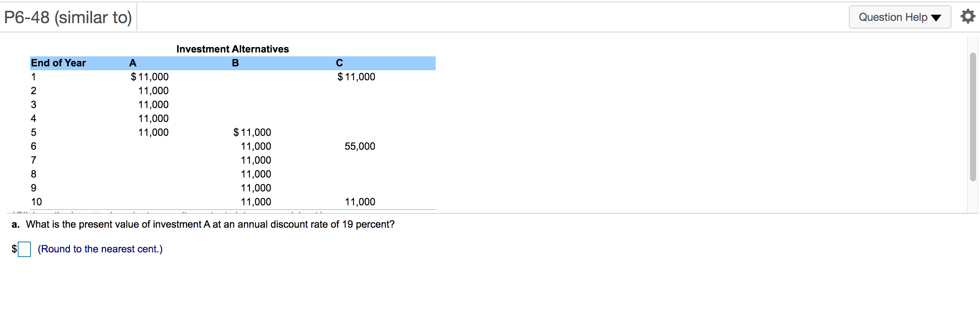Open the Question Help menu
This screenshot has height=318, width=980.
tap(899, 17)
